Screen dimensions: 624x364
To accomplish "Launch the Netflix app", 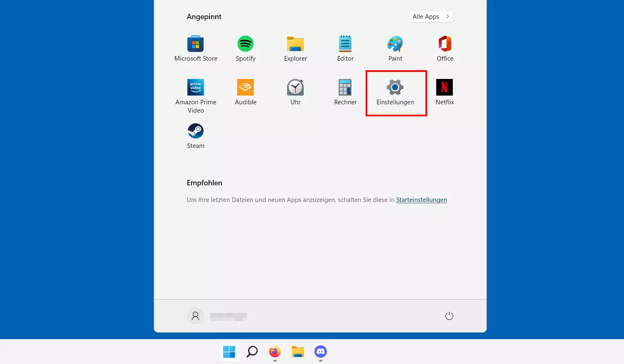I will coord(445,92).
